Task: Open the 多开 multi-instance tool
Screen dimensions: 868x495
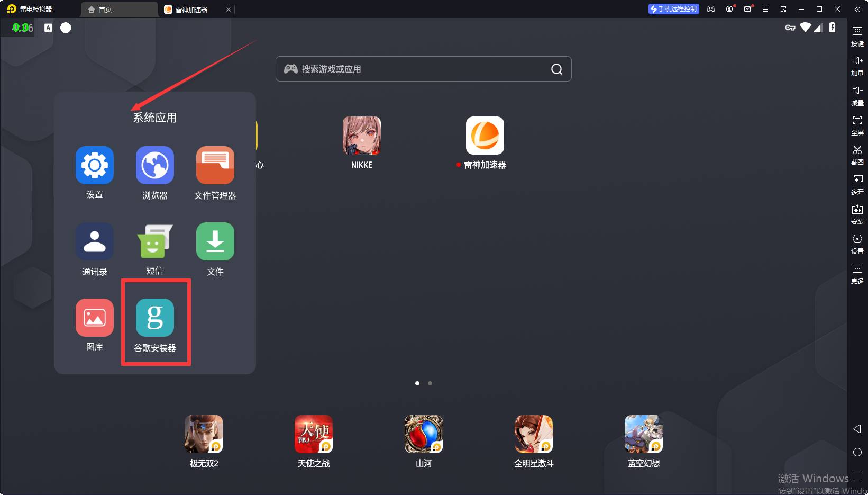Action: click(857, 185)
